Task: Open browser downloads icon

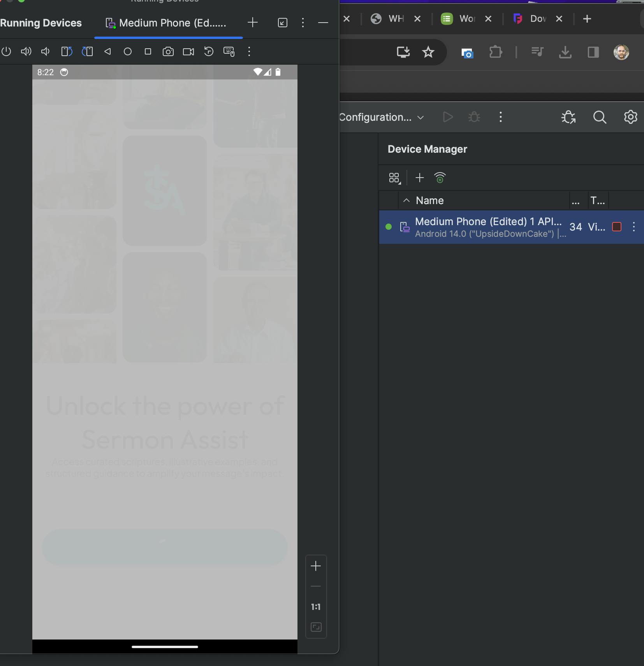Action: pos(565,52)
